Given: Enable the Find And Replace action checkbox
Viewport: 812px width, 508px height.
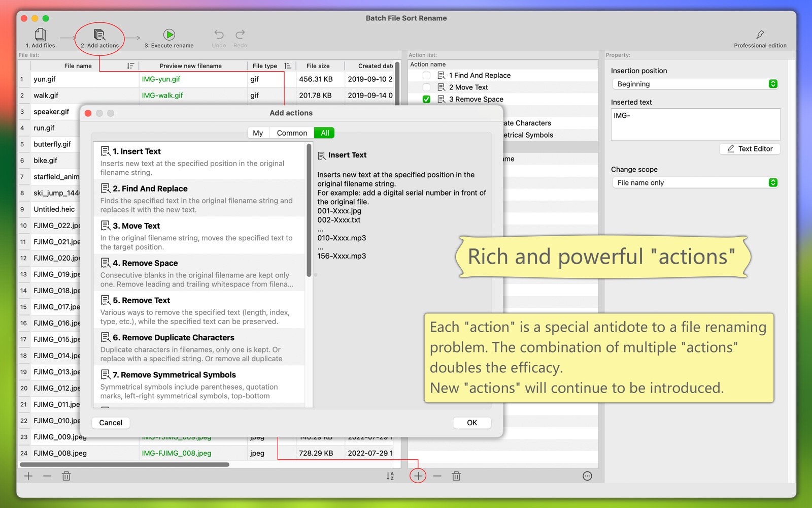Looking at the screenshot, I should 426,75.
